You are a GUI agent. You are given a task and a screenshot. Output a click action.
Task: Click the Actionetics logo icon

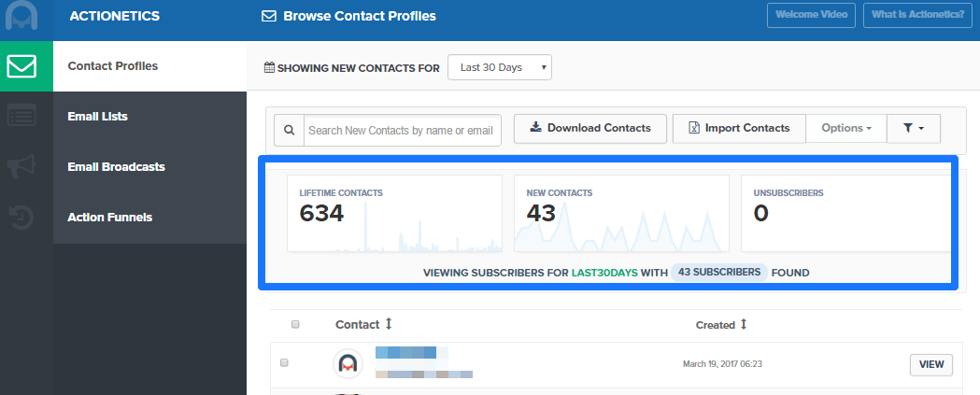coord(21,16)
